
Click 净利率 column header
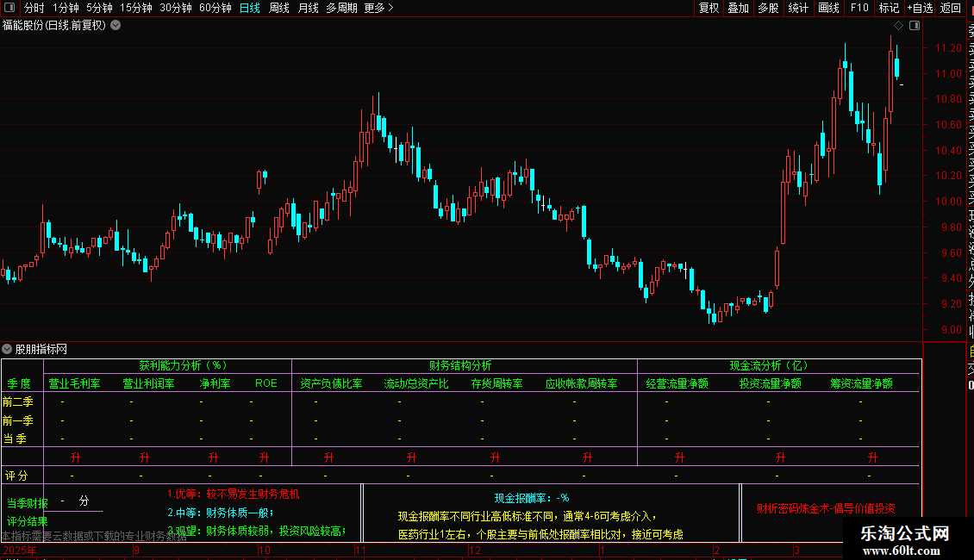click(215, 383)
